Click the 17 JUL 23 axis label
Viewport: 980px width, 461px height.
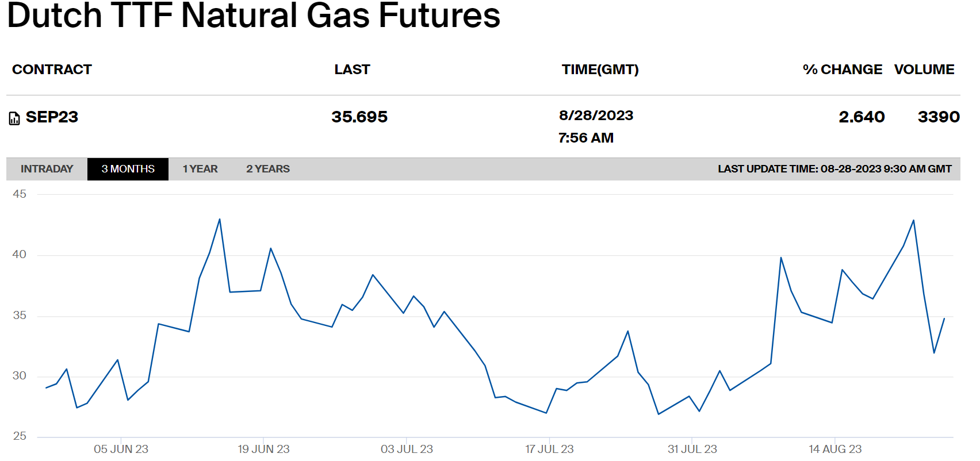tap(549, 449)
